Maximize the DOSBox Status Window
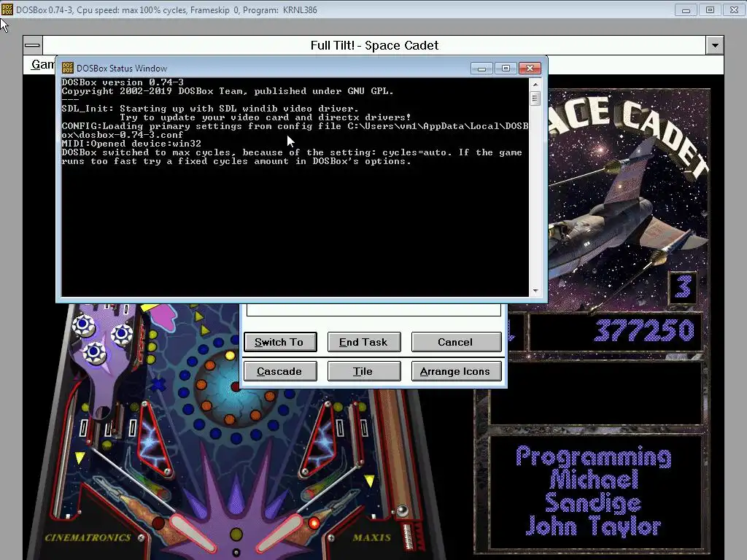 (x=506, y=69)
